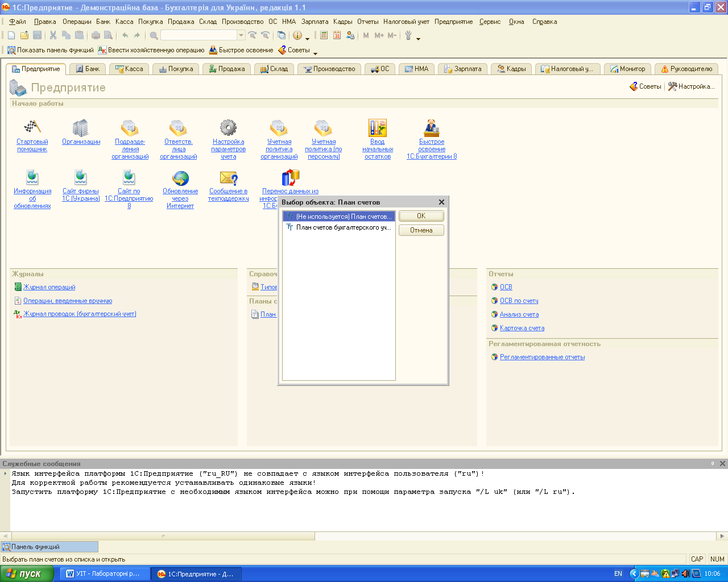Viewport: 728px width, 582px height.
Task: Click the Save diskette toolbar icon
Action: tap(38, 35)
